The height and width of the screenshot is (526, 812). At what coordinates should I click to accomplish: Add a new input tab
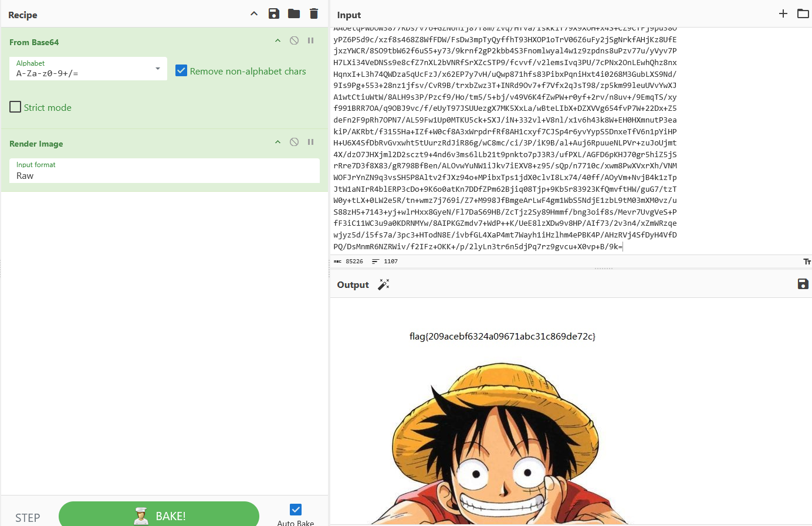coord(783,13)
